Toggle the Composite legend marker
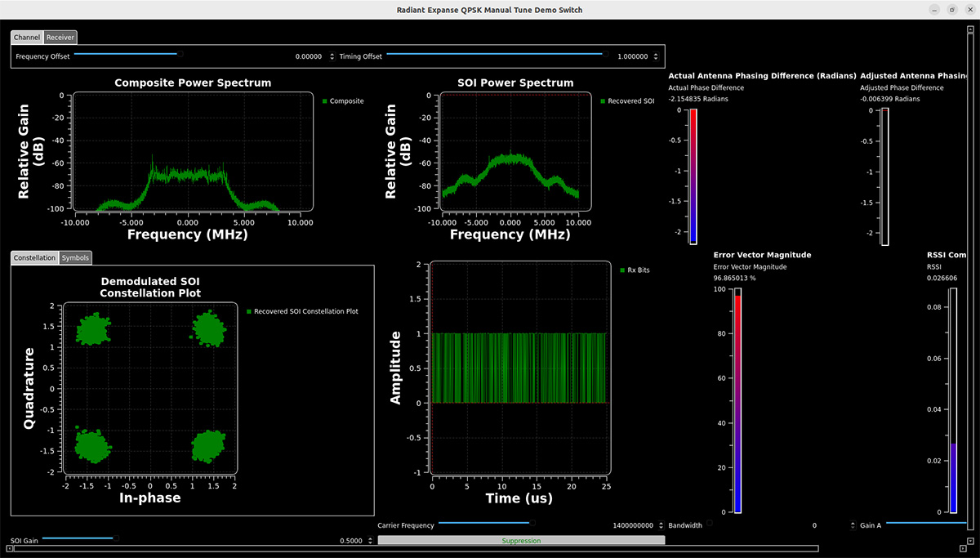Screen dimensions: 980x558 [x=324, y=101]
